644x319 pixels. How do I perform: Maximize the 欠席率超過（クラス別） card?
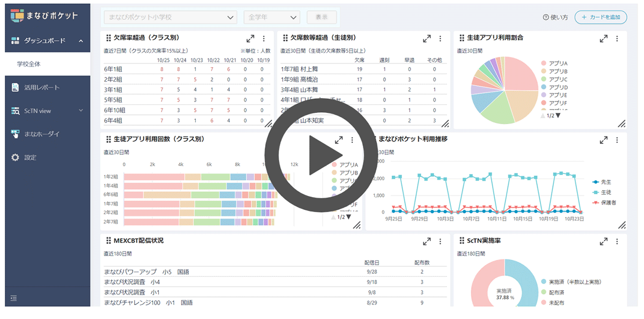250,39
